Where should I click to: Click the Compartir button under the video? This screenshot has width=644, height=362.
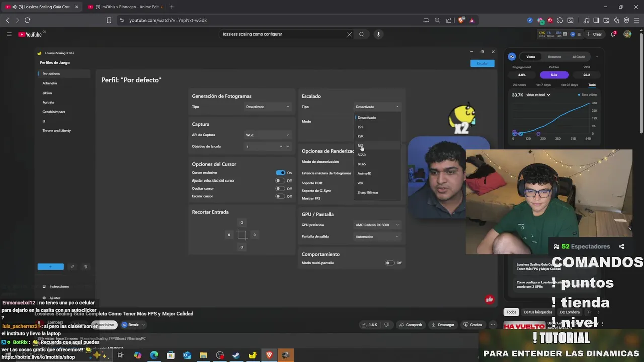pos(410,325)
